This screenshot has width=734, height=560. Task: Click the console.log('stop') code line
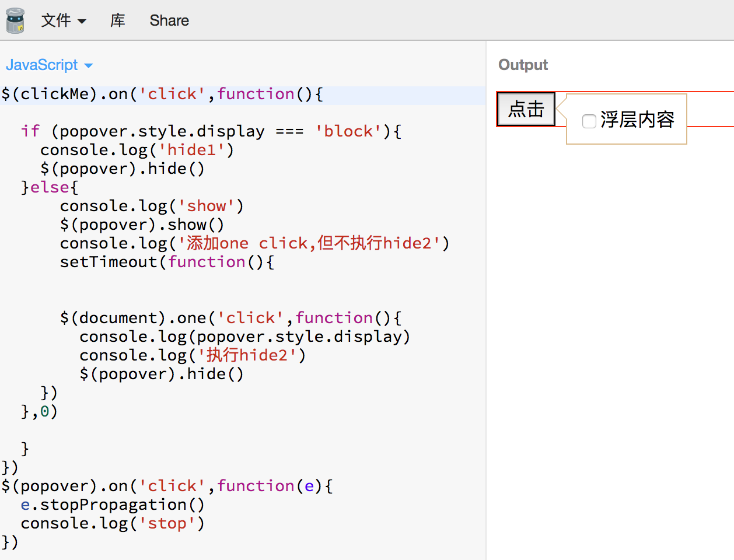[x=113, y=523]
